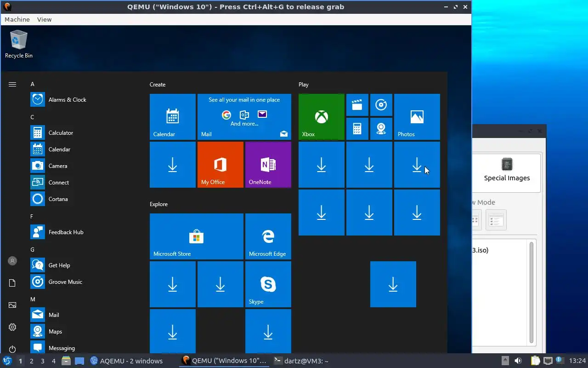Click the Explore group heading

coord(158,204)
